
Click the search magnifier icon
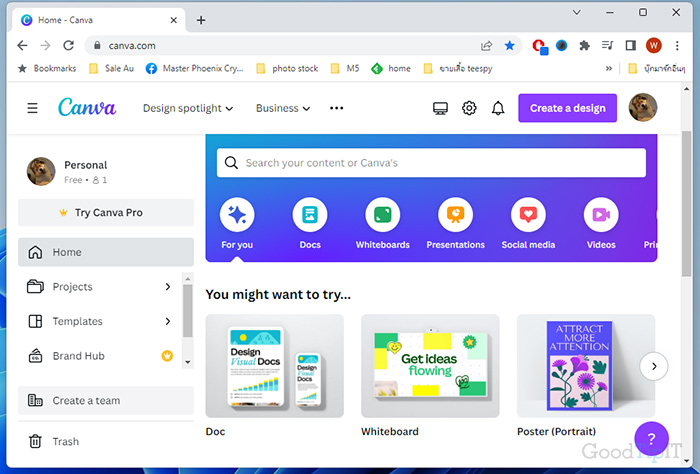[x=231, y=163]
